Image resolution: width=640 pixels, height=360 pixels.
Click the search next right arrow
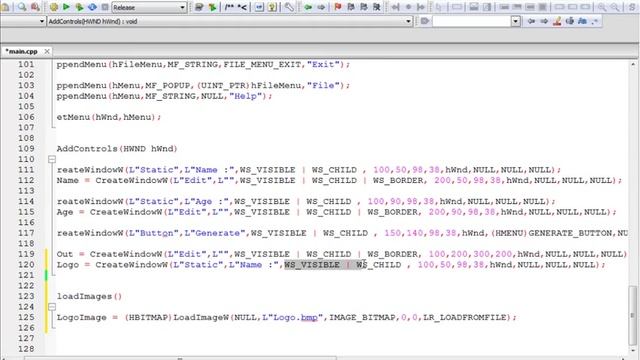click(x=544, y=21)
